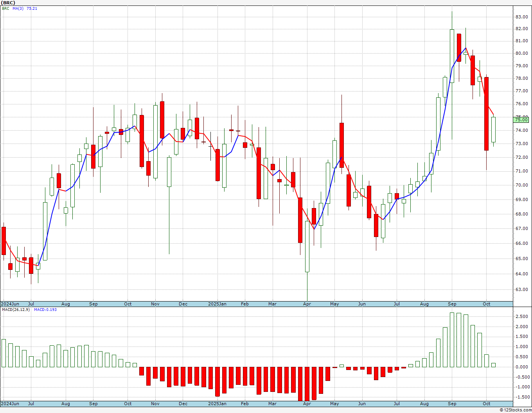Select the 80.00 price axis label
The width and height of the screenshot is (532, 413).
click(x=522, y=54)
